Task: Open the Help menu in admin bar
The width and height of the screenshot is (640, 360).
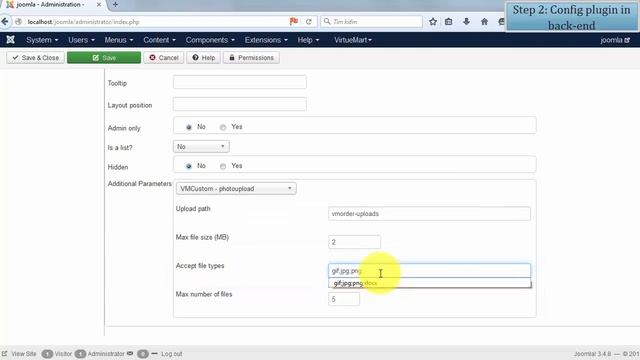Action: click(x=308, y=40)
